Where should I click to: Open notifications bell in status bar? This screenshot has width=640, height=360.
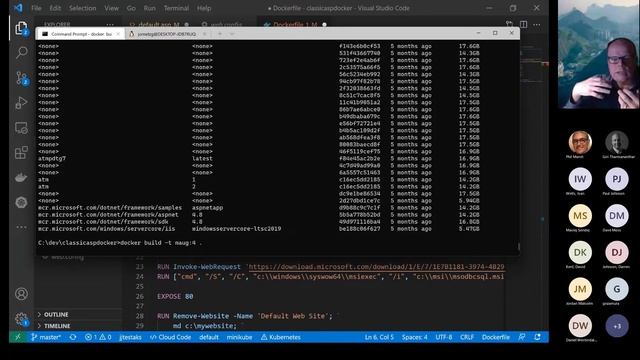click(538, 337)
